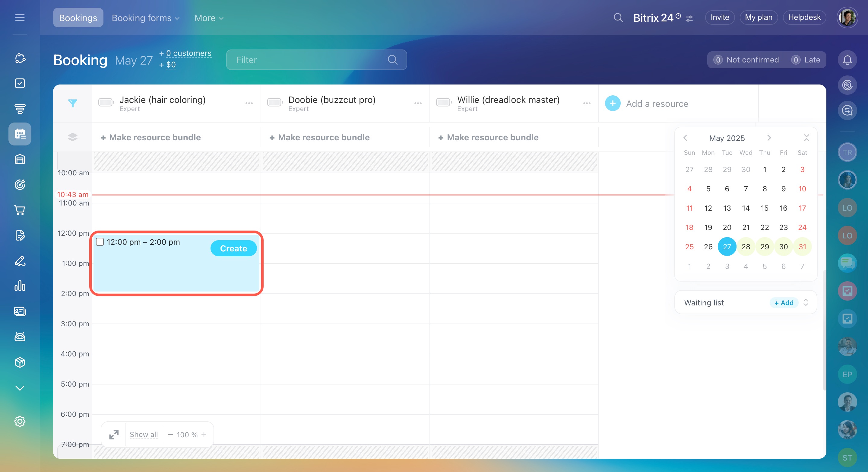Click the plus icon to add resource

tap(613, 104)
